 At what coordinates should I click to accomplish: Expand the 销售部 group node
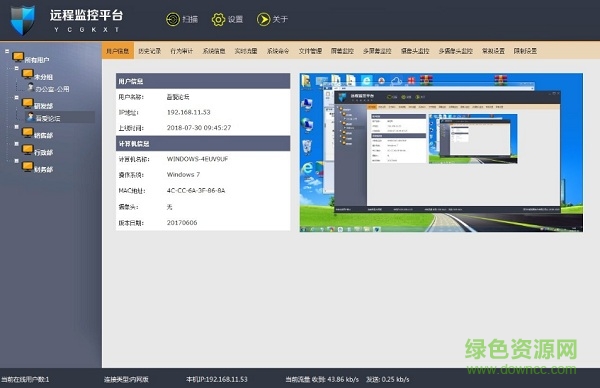point(16,127)
